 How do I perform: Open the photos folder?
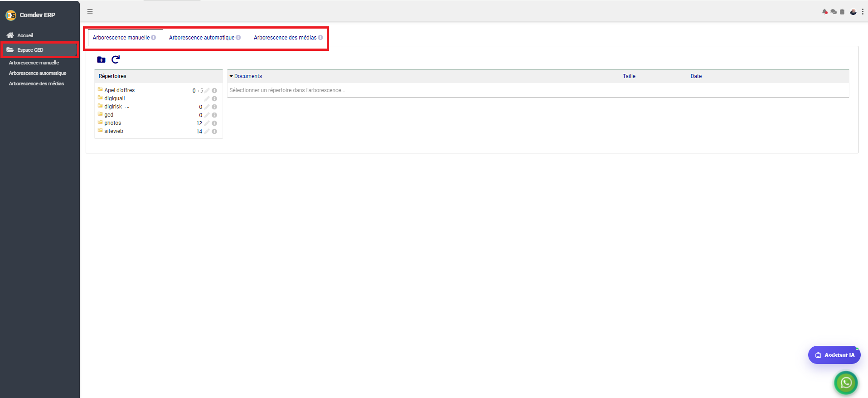pyautogui.click(x=112, y=123)
